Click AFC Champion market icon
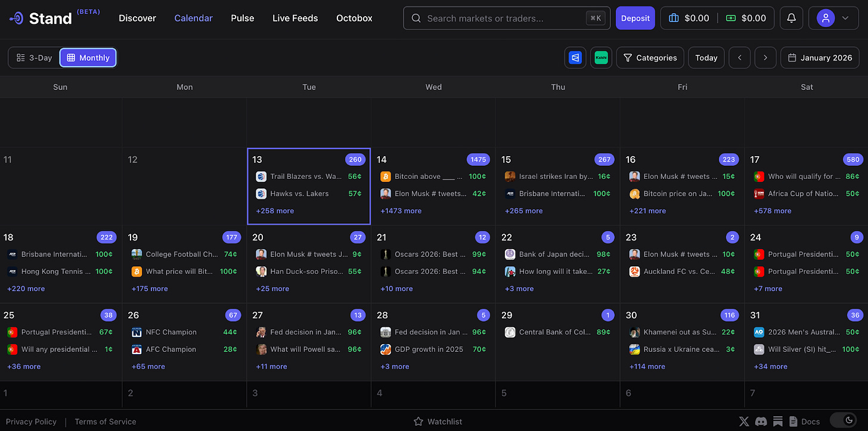 pos(137,349)
